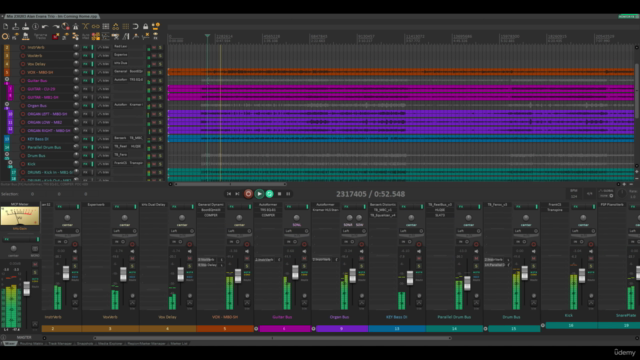Toggle the Repeat loop transport button
This screenshot has width=640, height=360.
[x=269, y=194]
